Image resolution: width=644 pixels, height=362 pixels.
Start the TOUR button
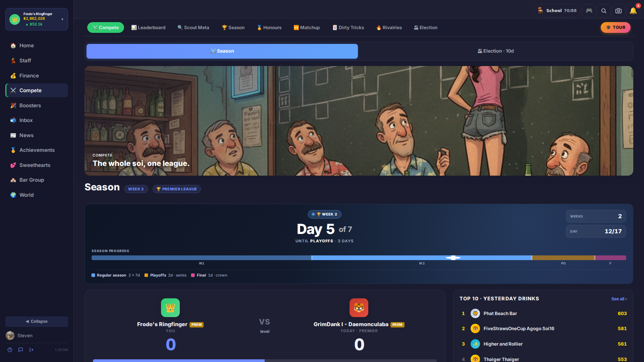(x=615, y=27)
